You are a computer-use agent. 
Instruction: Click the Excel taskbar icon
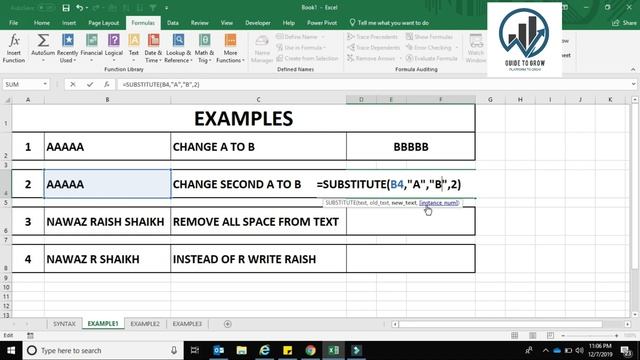click(x=333, y=350)
